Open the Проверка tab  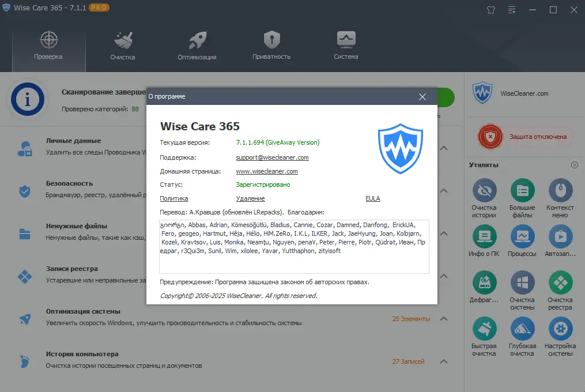pos(48,46)
